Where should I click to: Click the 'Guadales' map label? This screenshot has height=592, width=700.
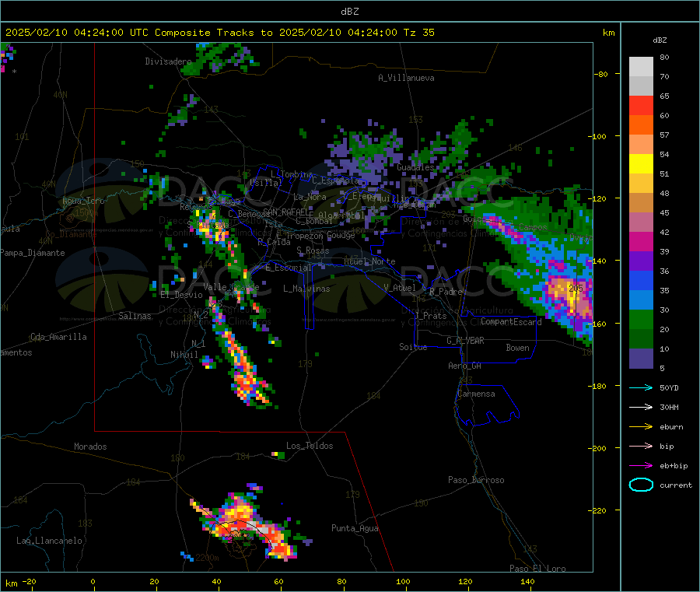415,167
